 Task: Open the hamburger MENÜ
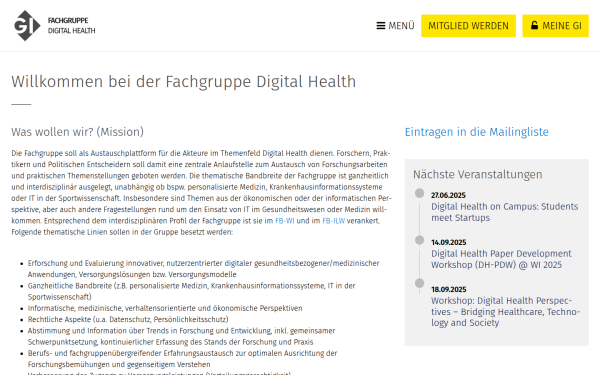395,26
